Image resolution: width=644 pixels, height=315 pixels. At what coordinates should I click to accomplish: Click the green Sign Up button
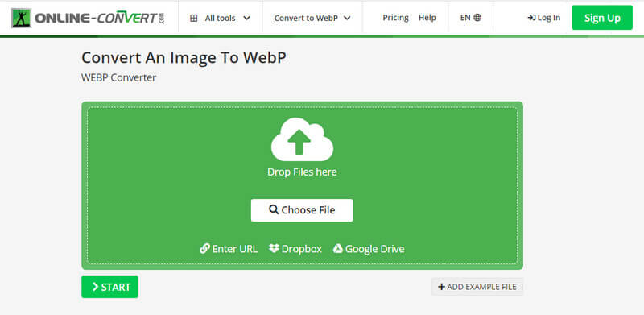click(602, 18)
